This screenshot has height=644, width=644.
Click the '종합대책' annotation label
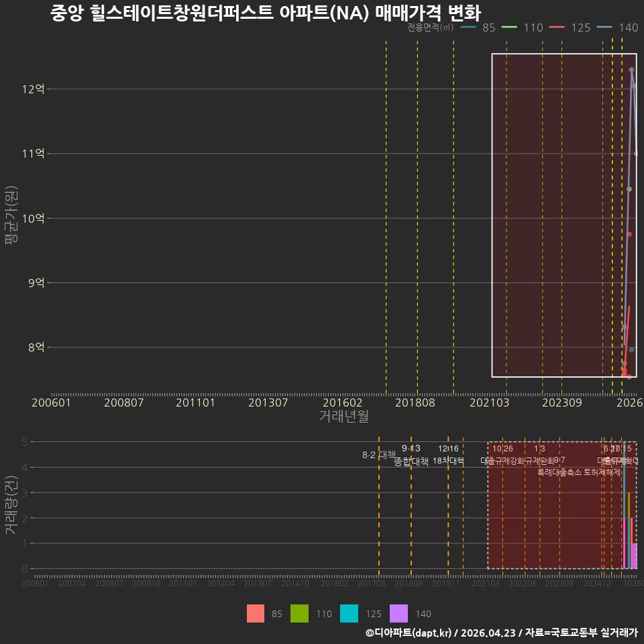pos(411,462)
